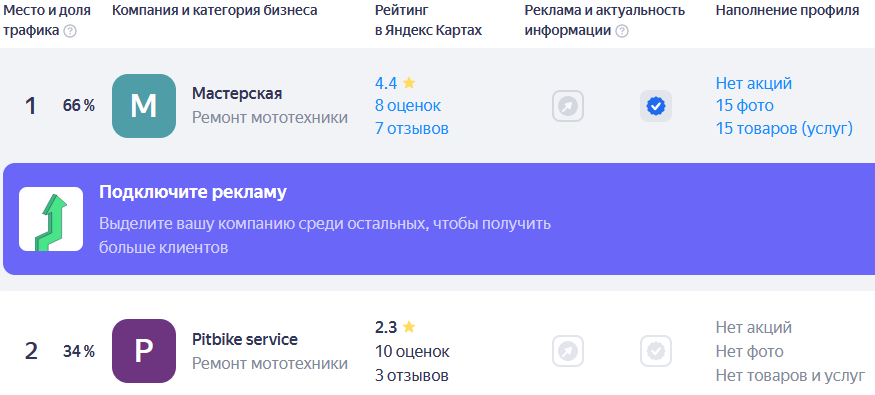
Task: Open Нет акций link for Мастерская
Action: 754,83
